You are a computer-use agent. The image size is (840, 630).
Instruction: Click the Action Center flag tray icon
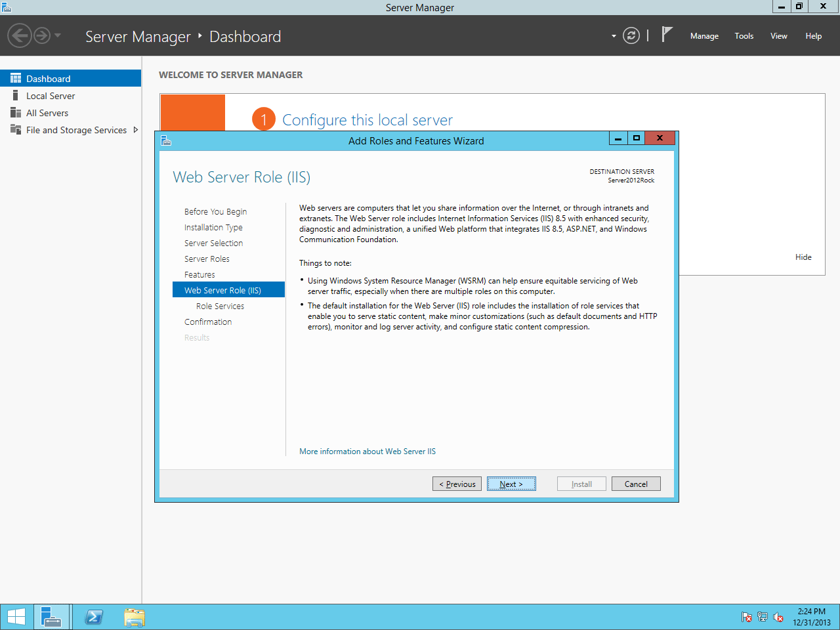(747, 617)
